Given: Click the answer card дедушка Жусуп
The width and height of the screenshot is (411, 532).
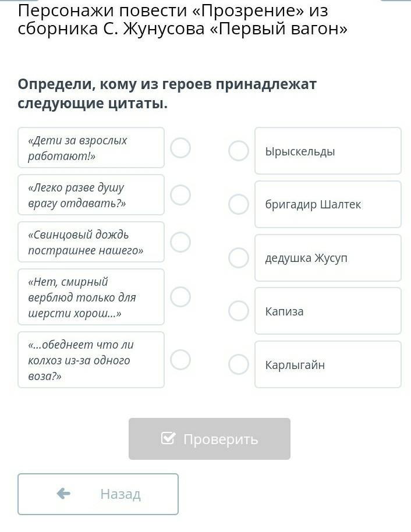Looking at the screenshot, I should [328, 258].
